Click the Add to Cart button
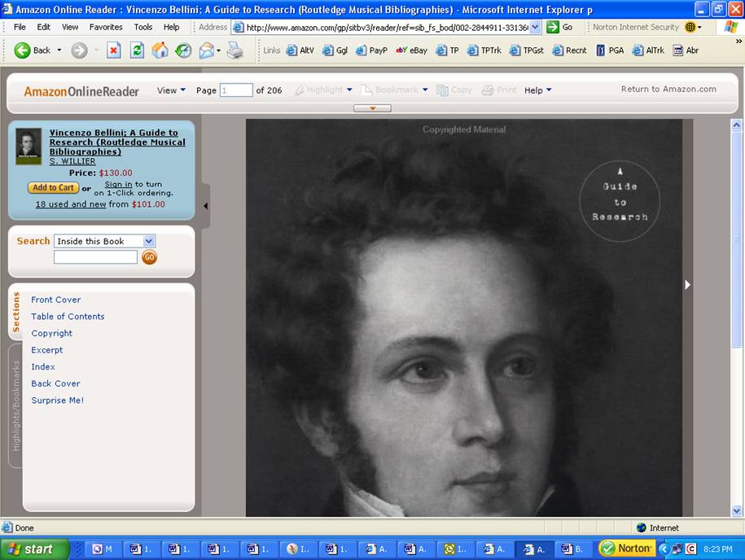 (x=53, y=188)
